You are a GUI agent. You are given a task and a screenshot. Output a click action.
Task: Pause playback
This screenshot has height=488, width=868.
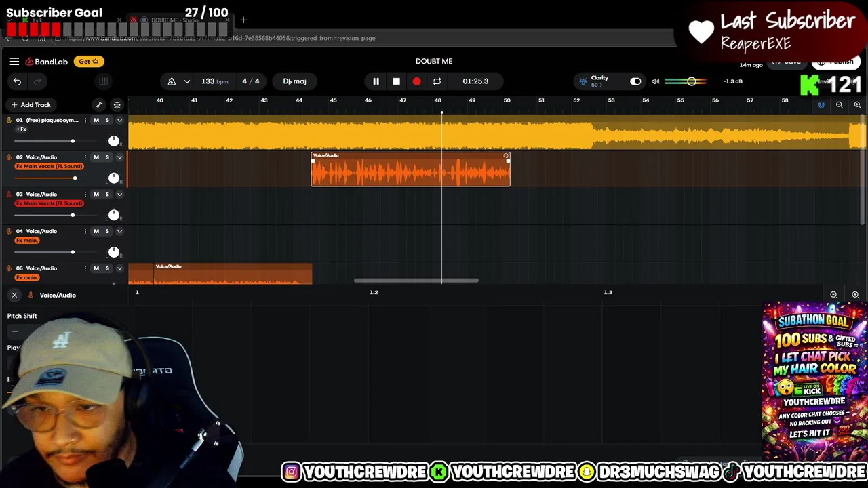[376, 81]
